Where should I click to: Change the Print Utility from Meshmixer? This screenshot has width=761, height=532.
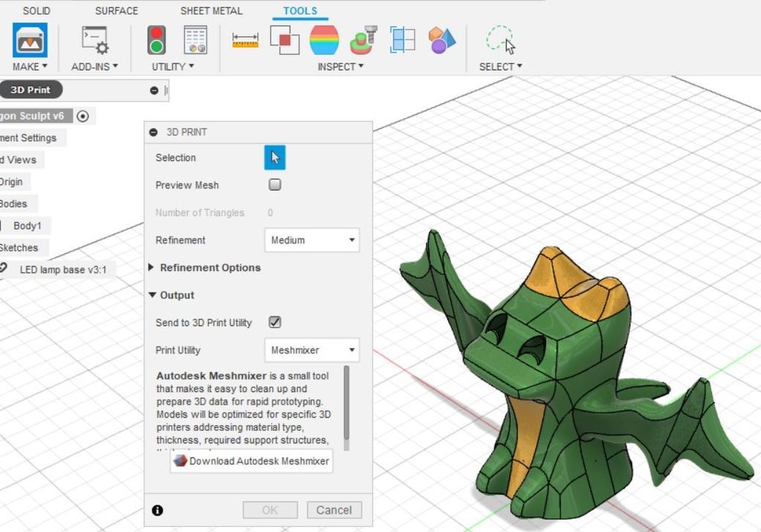pyautogui.click(x=311, y=350)
